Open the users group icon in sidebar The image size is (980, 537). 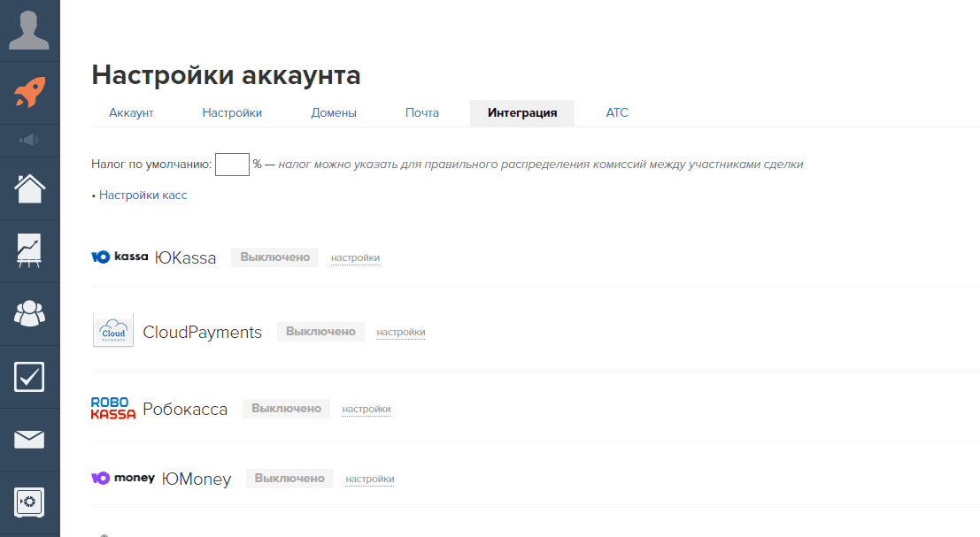29,313
